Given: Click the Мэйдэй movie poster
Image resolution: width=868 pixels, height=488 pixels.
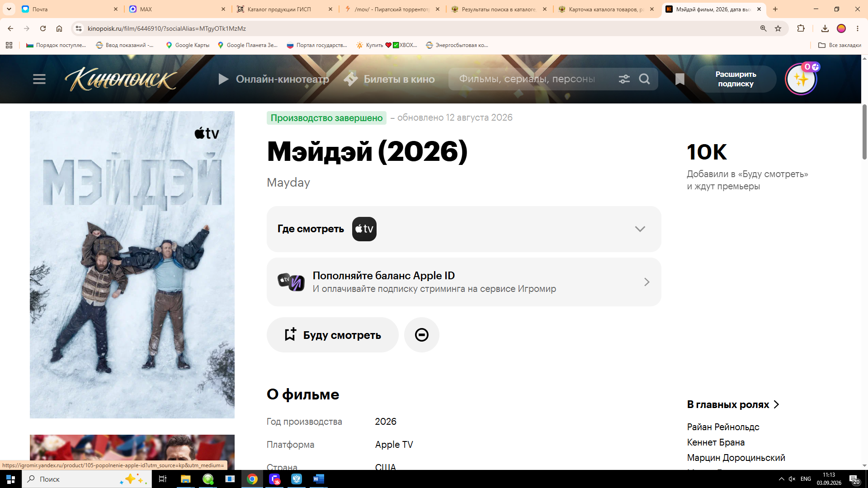Looking at the screenshot, I should coord(132,265).
